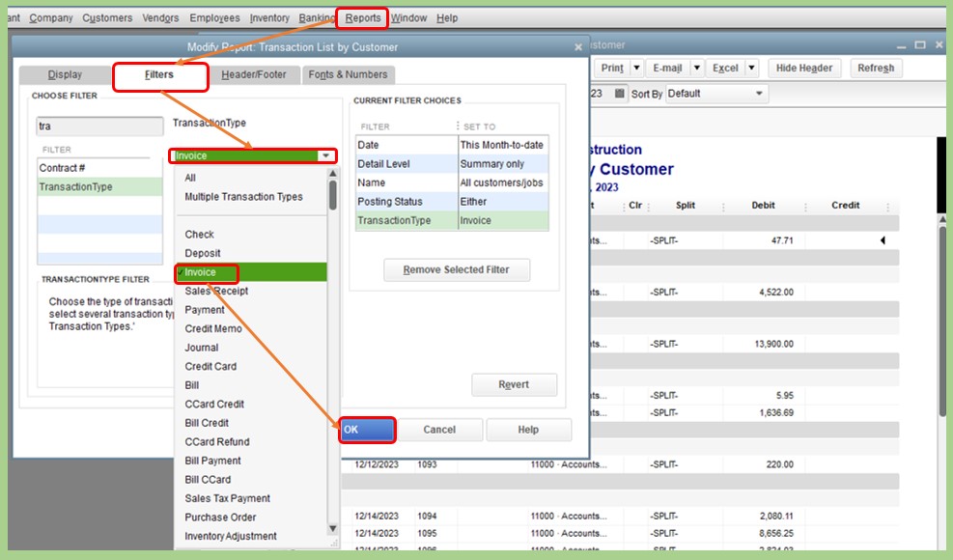Select TransactionType in the filter list
Viewport: 953px width, 560px height.
(x=99, y=187)
